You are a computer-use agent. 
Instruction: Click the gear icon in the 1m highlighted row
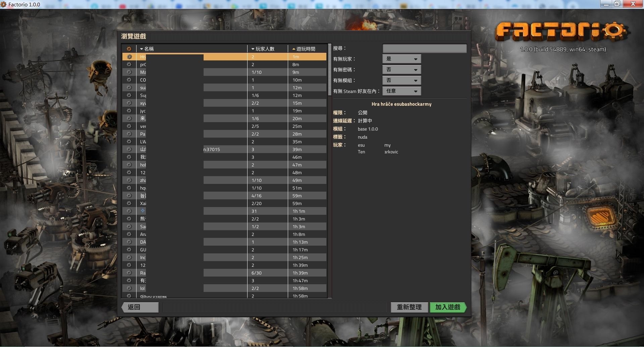tap(129, 57)
